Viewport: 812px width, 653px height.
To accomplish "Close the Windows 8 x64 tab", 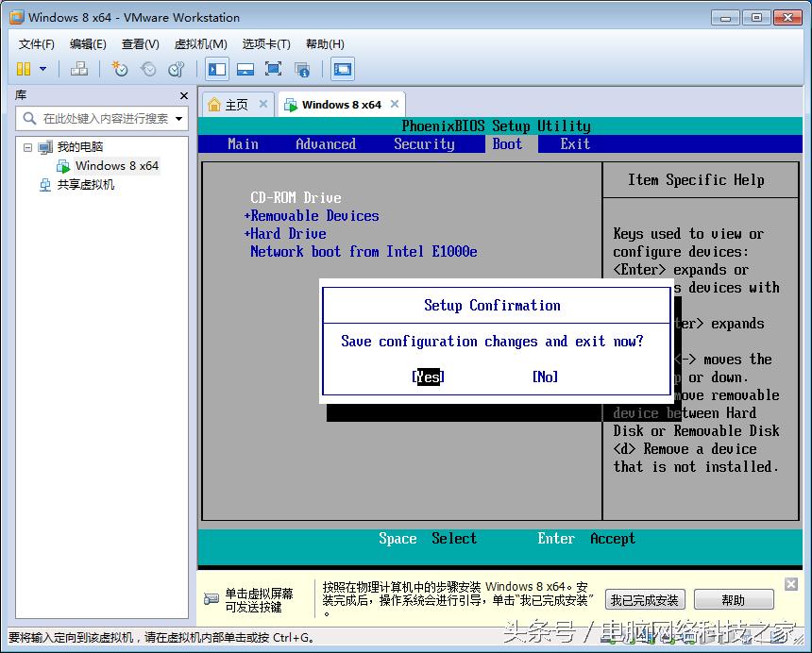I will 395,105.
